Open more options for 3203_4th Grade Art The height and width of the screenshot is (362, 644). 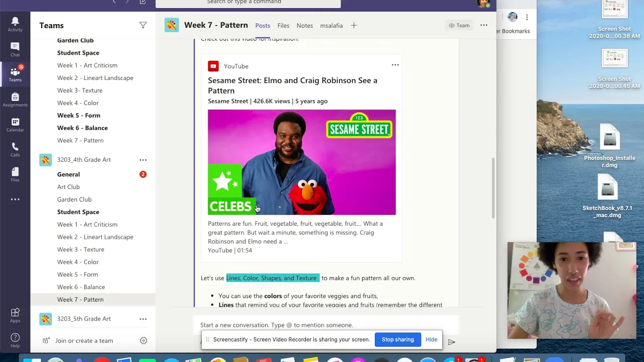[x=143, y=160]
